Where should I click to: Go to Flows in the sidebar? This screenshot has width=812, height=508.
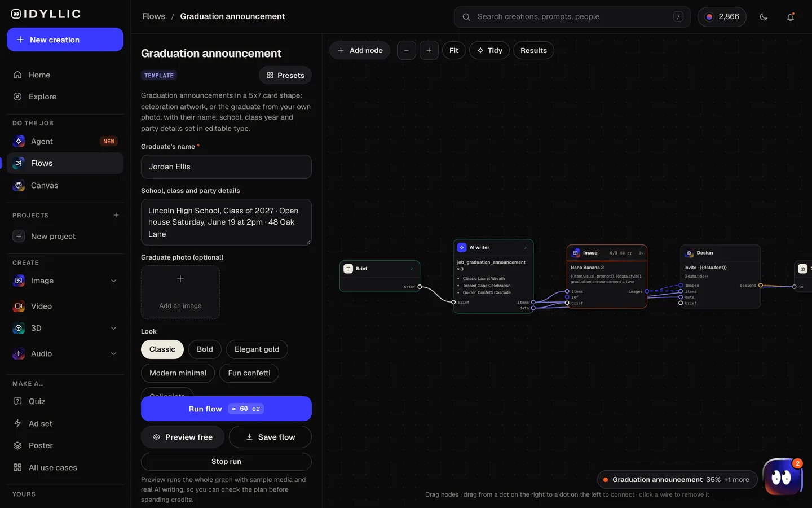pyautogui.click(x=65, y=163)
